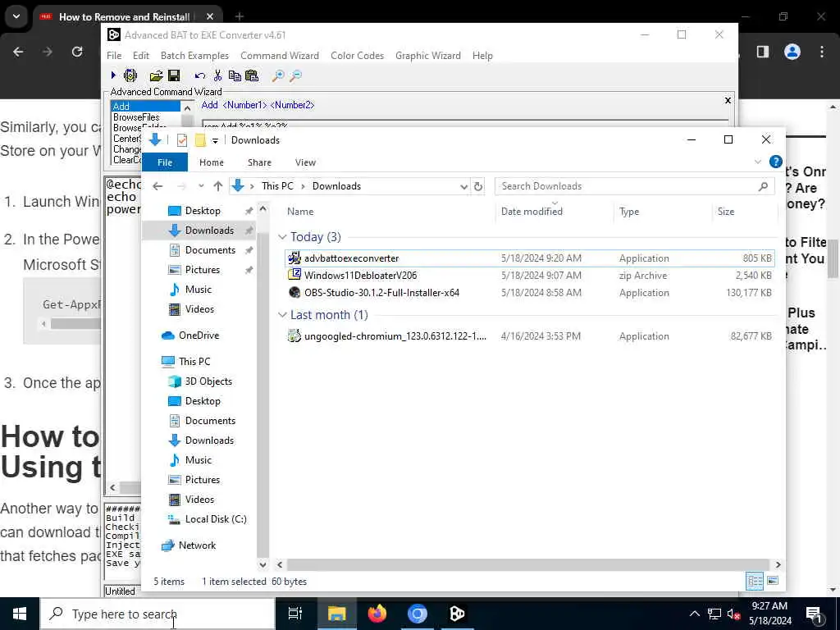
Task: Open the Windows Start menu
Action: point(20,614)
